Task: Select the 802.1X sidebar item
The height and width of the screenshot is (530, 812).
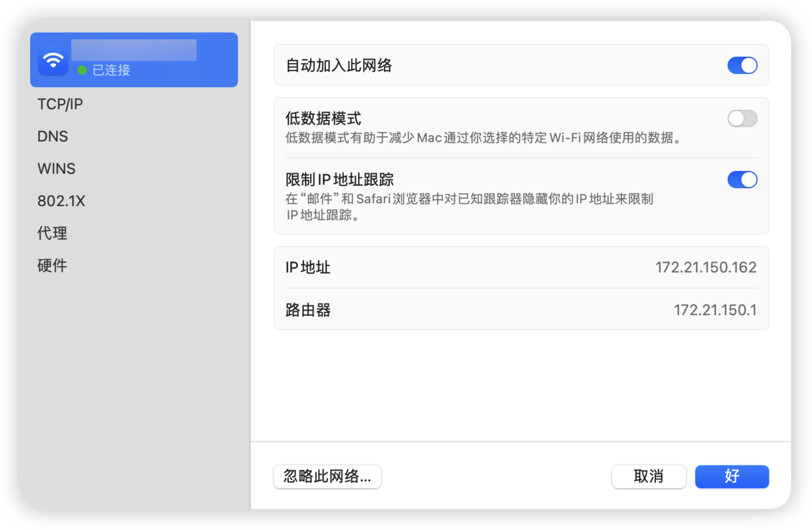Action: coord(61,201)
